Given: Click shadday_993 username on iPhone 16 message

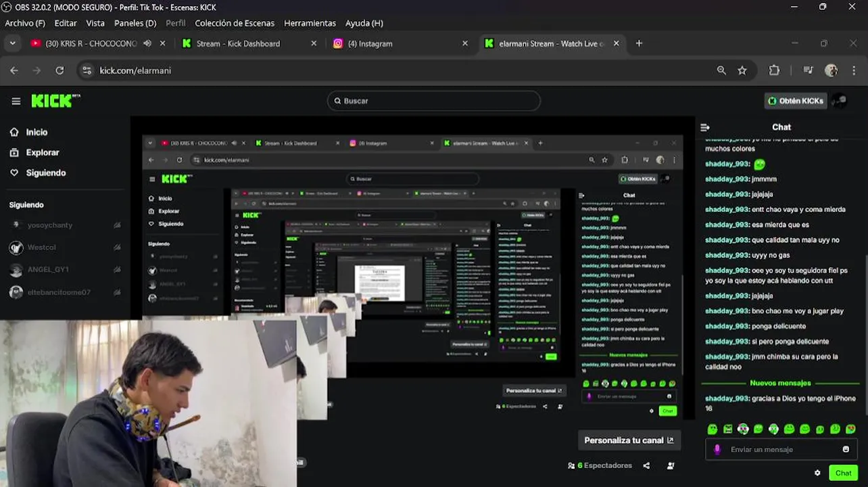Looking at the screenshot, I should tap(727, 398).
